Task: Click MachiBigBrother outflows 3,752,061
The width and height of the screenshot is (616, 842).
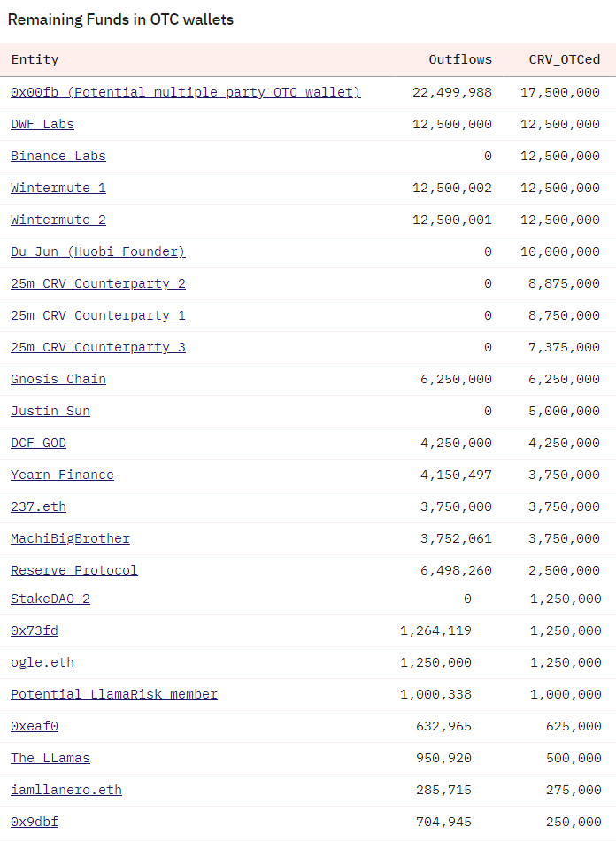Action: coord(456,538)
